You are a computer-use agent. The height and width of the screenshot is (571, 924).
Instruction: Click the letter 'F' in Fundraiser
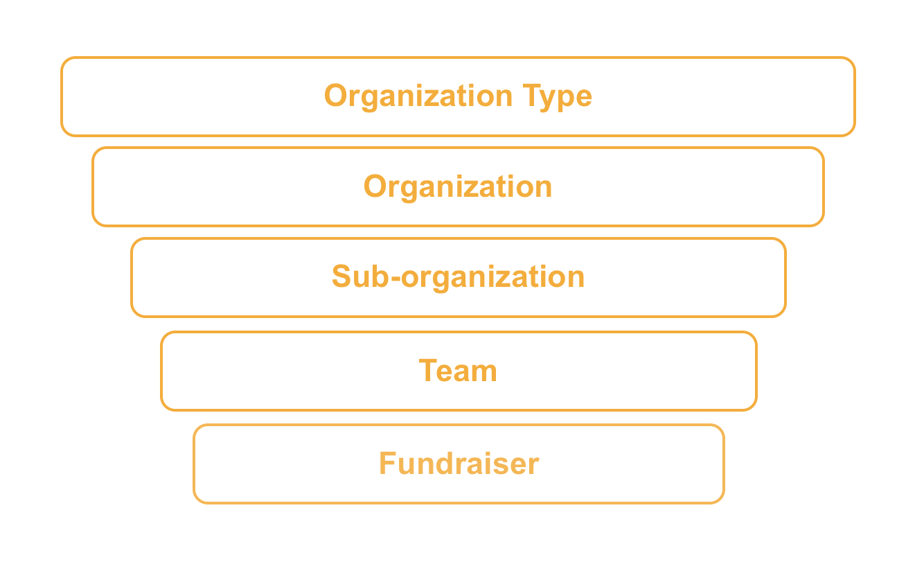point(386,463)
